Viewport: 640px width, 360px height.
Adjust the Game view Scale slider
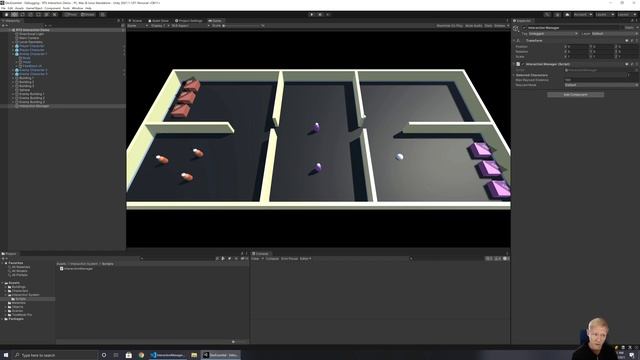pos(244,26)
